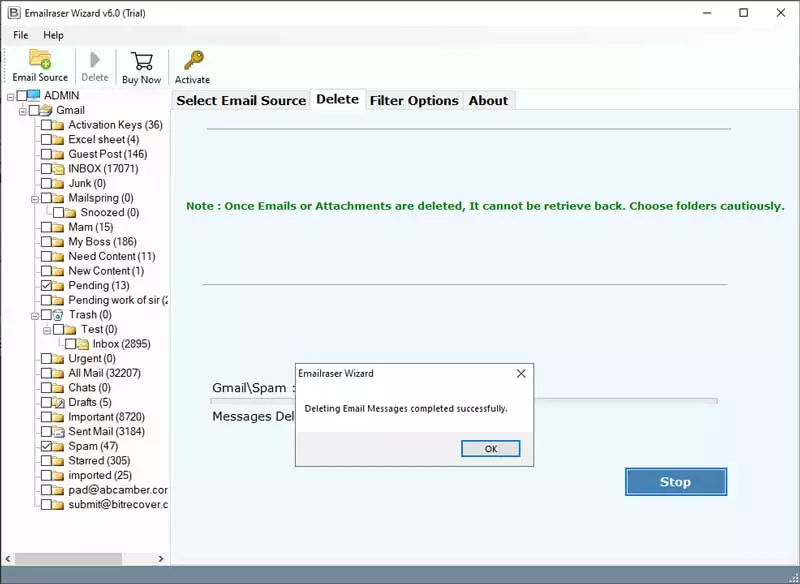This screenshot has width=800, height=584.
Task: Check the ADMIN root checkbox
Action: pyautogui.click(x=21, y=95)
